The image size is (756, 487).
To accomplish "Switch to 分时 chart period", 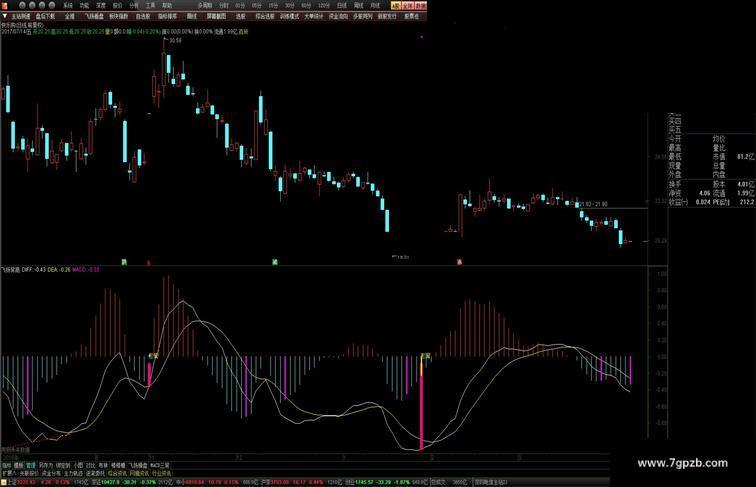I will pos(223,5).
